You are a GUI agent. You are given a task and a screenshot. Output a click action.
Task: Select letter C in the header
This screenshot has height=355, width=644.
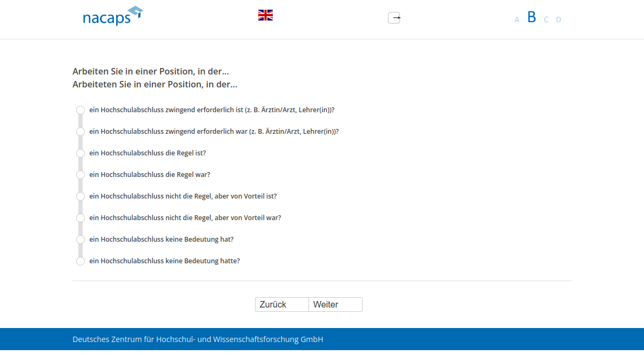point(546,20)
